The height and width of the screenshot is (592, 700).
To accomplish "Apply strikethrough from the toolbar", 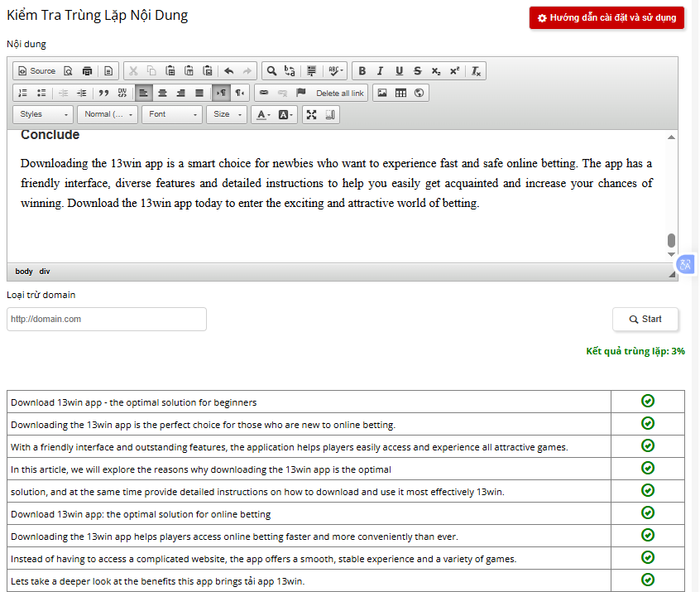I will 417,71.
